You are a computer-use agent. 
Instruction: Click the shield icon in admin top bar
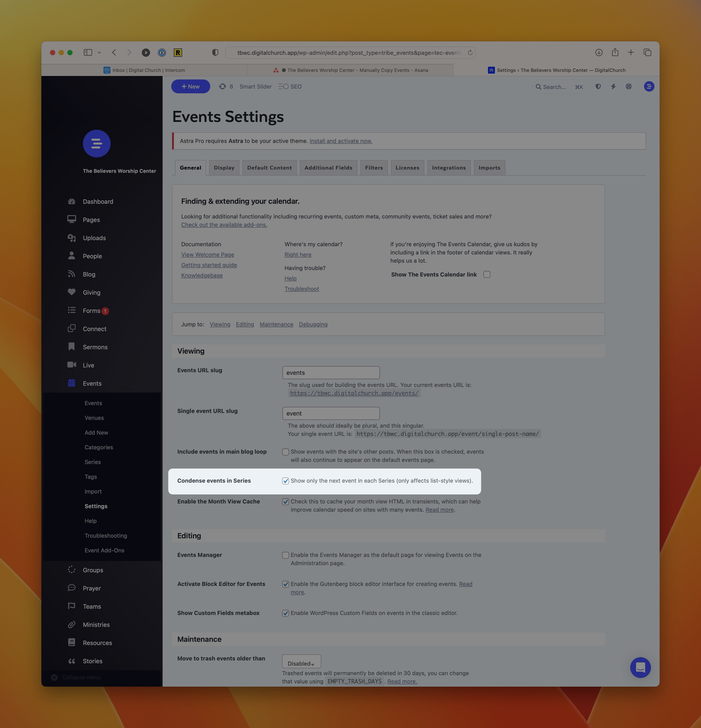coord(598,87)
